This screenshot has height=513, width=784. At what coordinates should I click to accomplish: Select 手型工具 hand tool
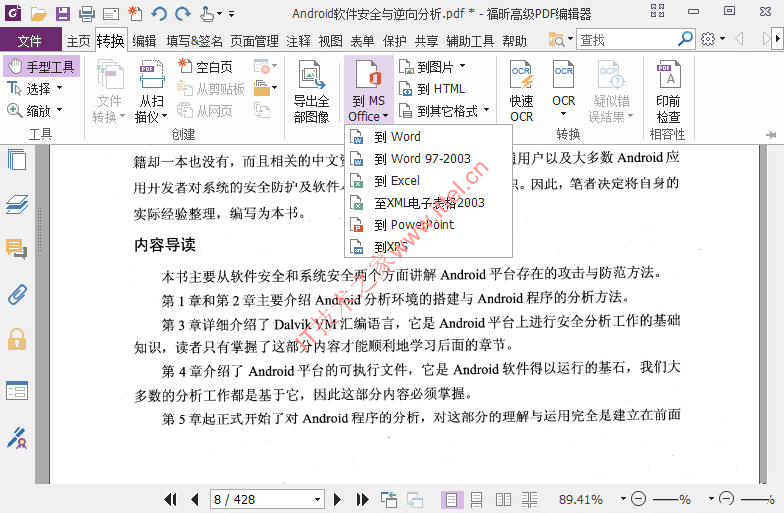[42, 66]
